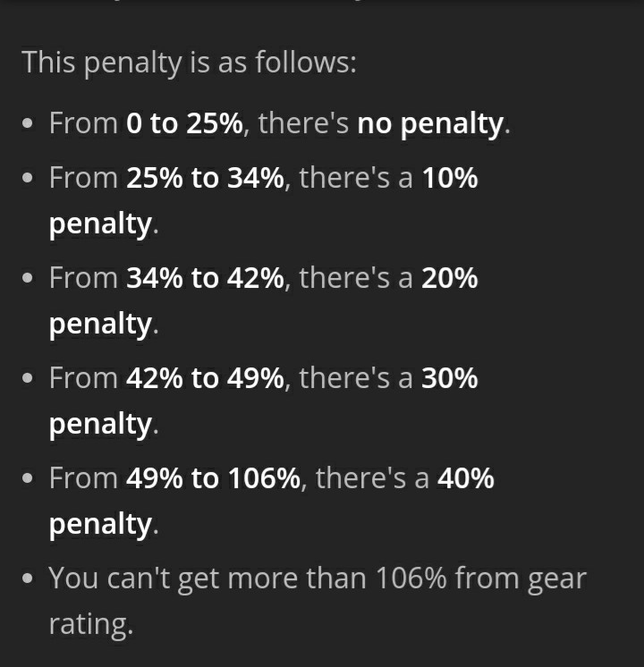Click the bold "40%" penalty value
Screen dimensions: 644x667
466,479
